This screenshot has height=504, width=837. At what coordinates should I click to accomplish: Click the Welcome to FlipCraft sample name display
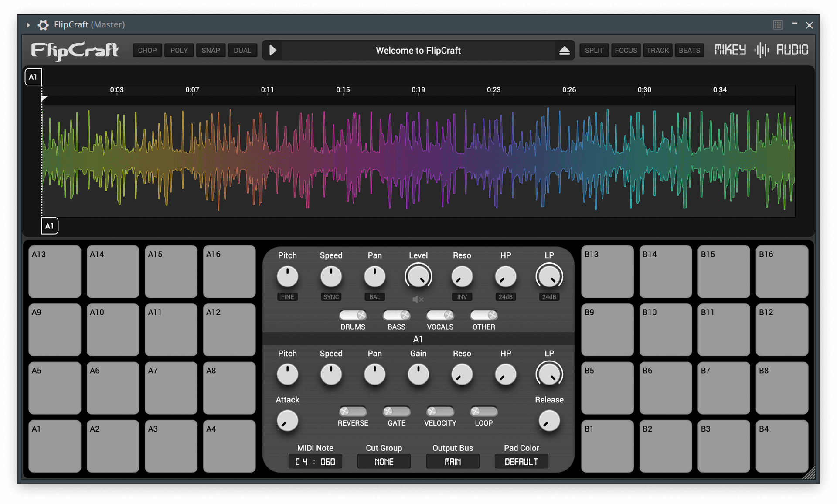click(x=418, y=50)
